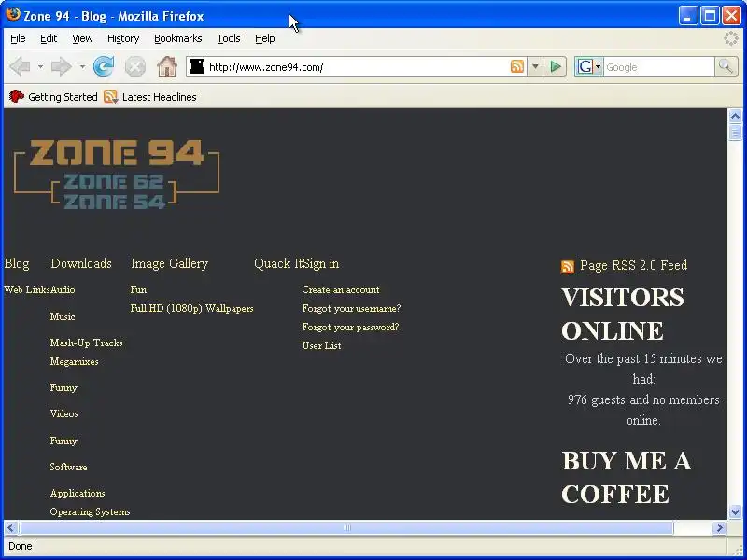Click the vertical scrollbar up arrow
This screenshot has height=560, width=747.
(735, 116)
